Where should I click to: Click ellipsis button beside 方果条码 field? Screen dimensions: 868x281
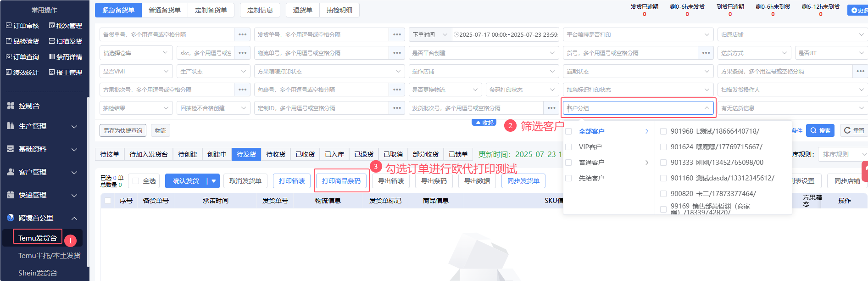pyautogui.click(x=860, y=71)
